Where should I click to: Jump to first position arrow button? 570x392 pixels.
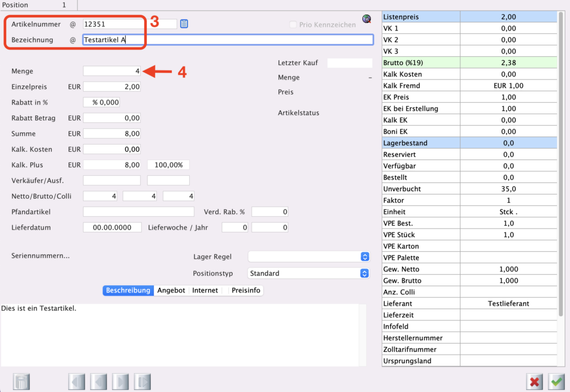77,381
